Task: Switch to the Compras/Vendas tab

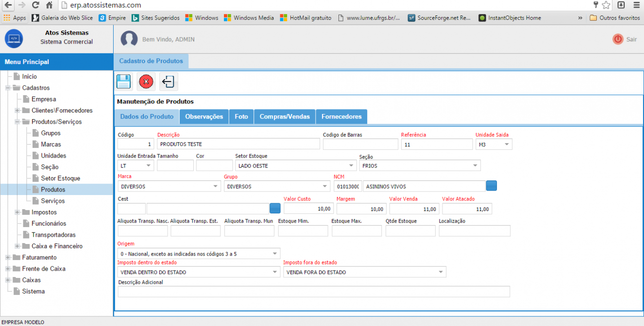Action: tap(285, 116)
